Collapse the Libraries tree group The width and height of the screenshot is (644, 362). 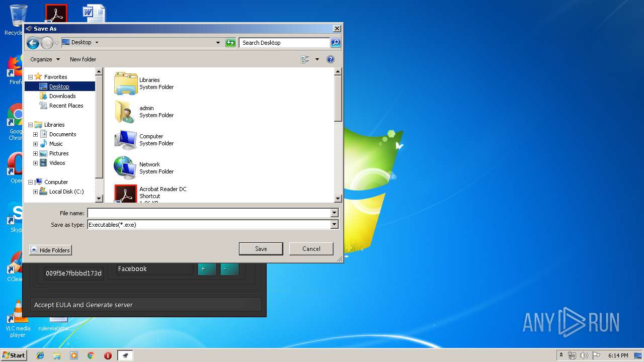30,125
